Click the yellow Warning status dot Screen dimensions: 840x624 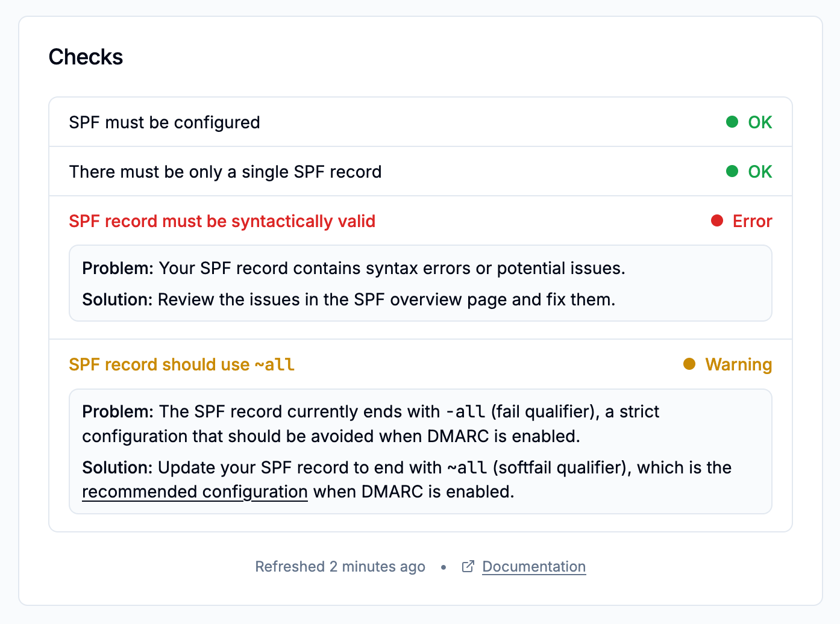[689, 364]
